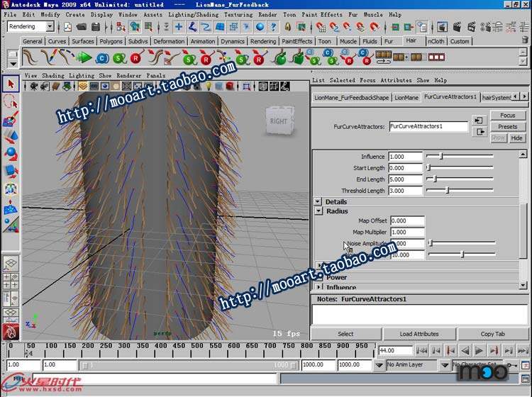Open render settings icon
532x397 pixels.
pyautogui.click(x=485, y=26)
